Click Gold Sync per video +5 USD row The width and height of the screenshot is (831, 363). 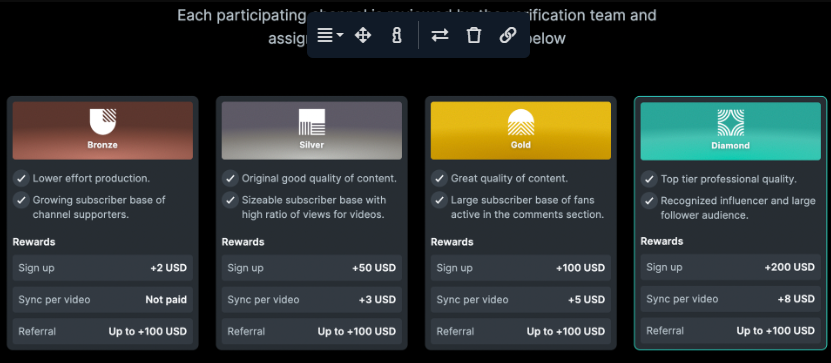coord(520,299)
